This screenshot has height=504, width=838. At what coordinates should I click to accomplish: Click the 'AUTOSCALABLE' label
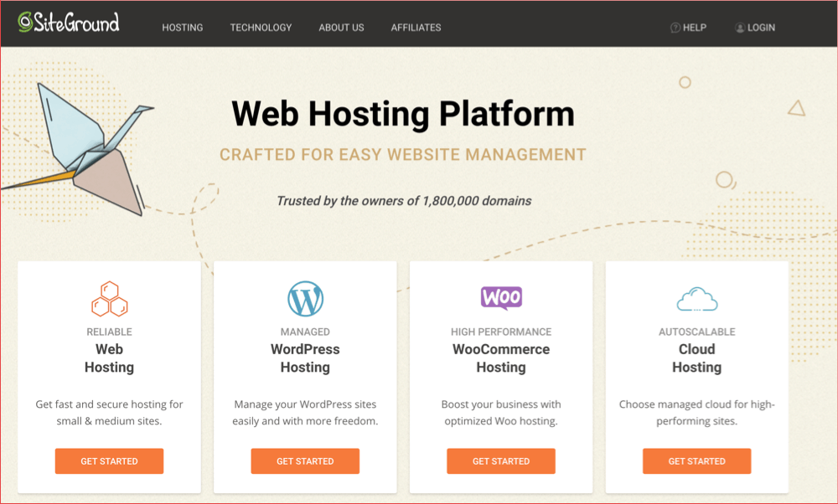[x=697, y=332]
